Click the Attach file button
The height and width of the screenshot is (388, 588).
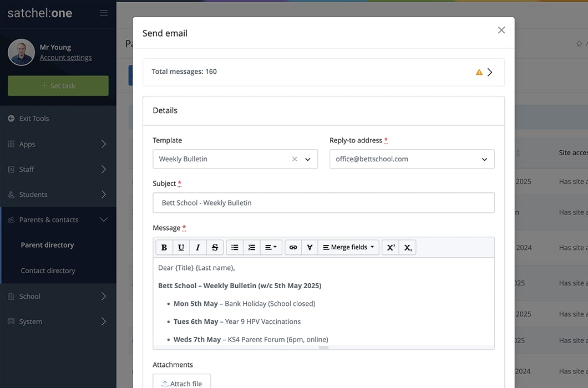point(182,382)
